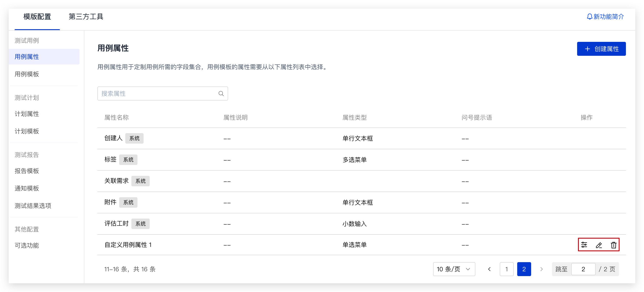
Task: Click the 属性名称 column header
Action: (x=116, y=117)
